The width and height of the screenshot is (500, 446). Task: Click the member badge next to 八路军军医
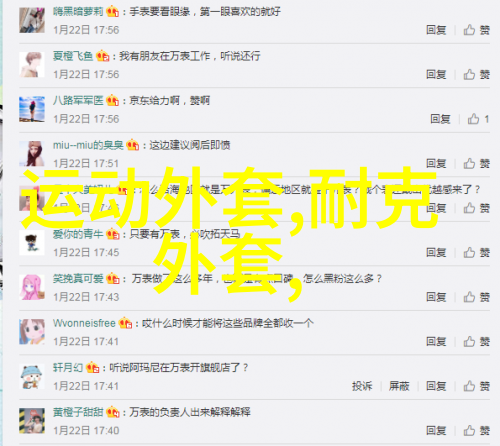113,101
